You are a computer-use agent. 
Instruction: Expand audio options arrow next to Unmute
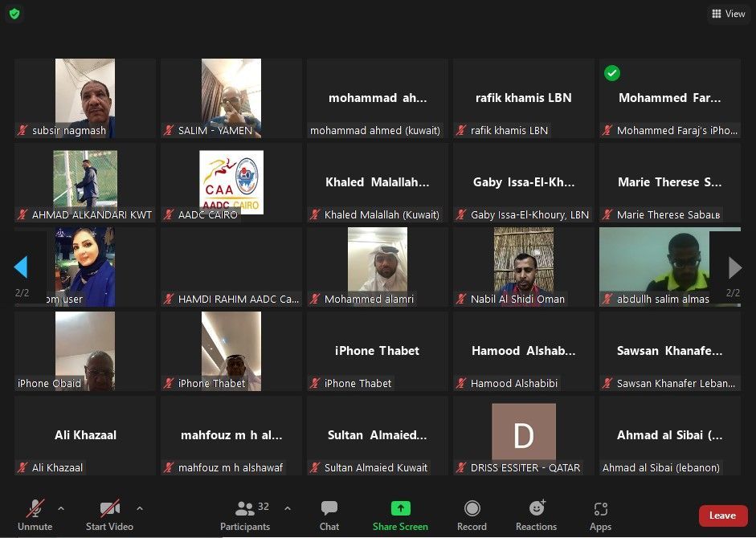pyautogui.click(x=61, y=508)
